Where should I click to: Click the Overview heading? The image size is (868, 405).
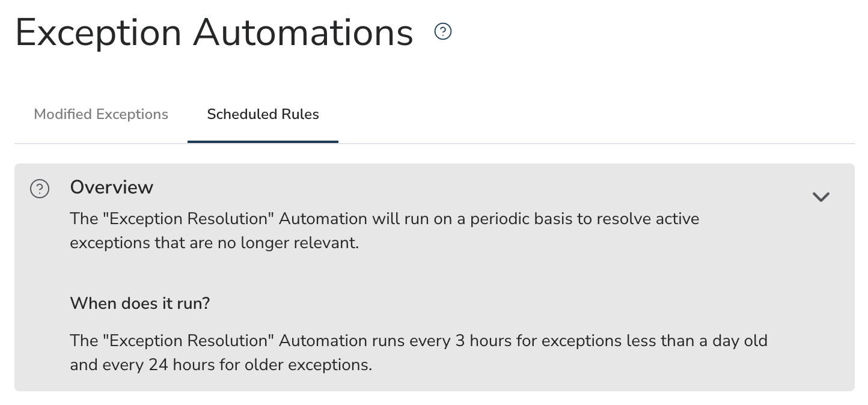(x=112, y=187)
